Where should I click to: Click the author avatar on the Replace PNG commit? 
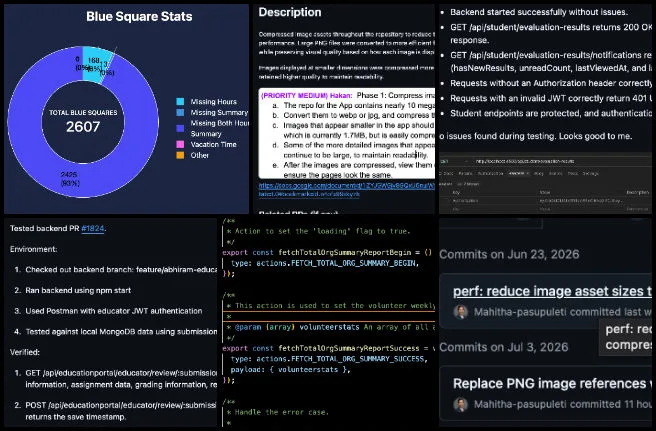[461, 404]
